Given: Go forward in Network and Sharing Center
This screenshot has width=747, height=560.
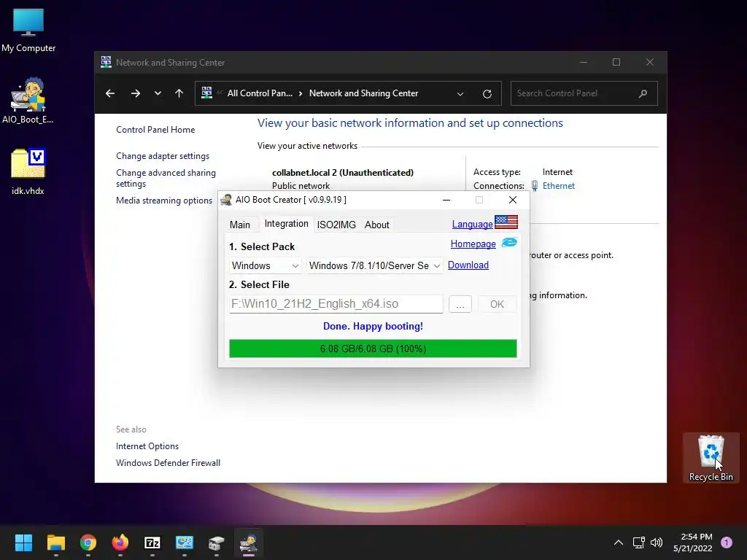Looking at the screenshot, I should 136,93.
